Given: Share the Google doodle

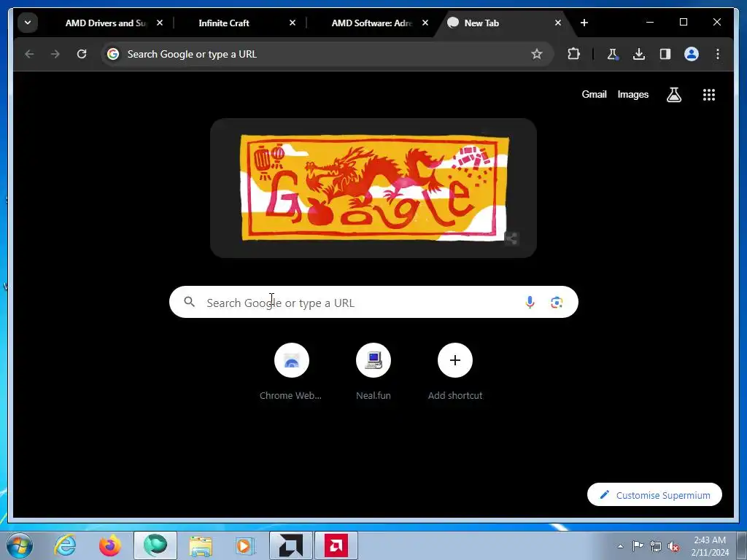Looking at the screenshot, I should coord(511,238).
